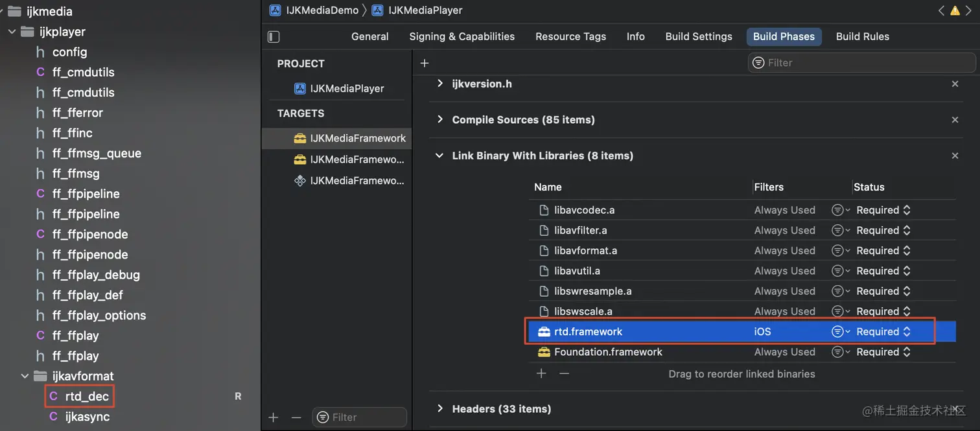Switch to Build Settings tab
The width and height of the screenshot is (980, 431).
click(699, 36)
